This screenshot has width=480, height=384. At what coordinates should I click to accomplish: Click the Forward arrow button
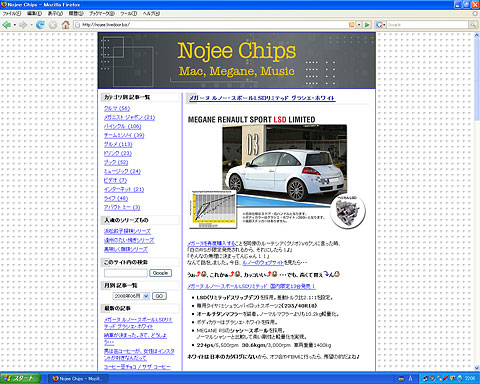[x=23, y=25]
